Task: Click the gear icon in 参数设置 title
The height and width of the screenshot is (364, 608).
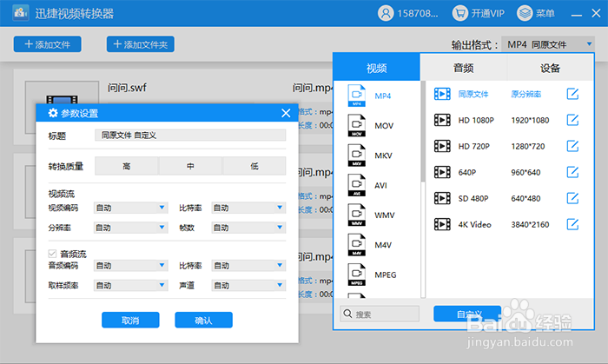Action: (x=53, y=113)
